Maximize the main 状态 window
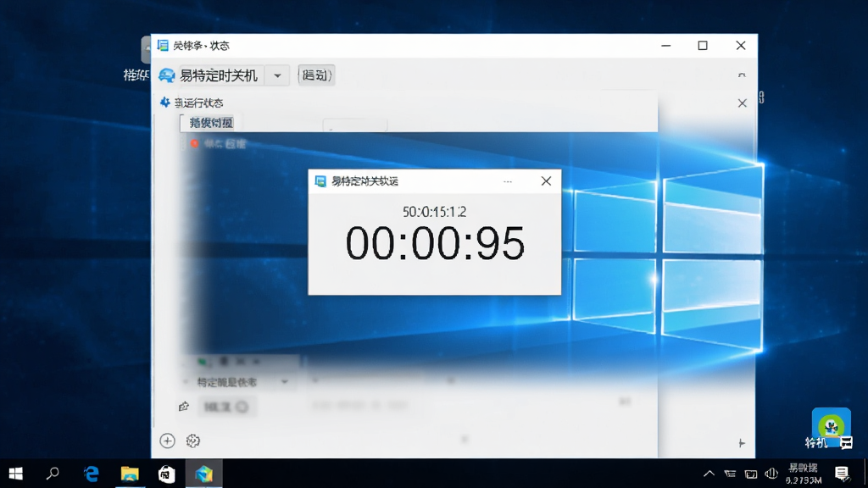The image size is (868, 488). (703, 46)
